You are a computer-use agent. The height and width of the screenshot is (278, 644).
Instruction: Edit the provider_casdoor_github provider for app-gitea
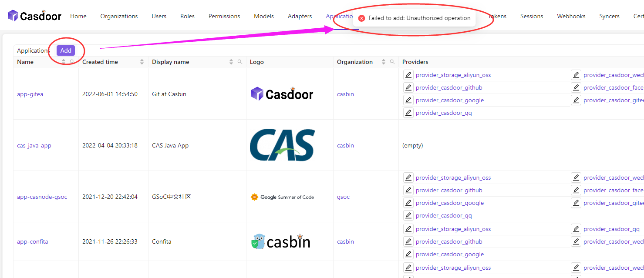coord(408,87)
